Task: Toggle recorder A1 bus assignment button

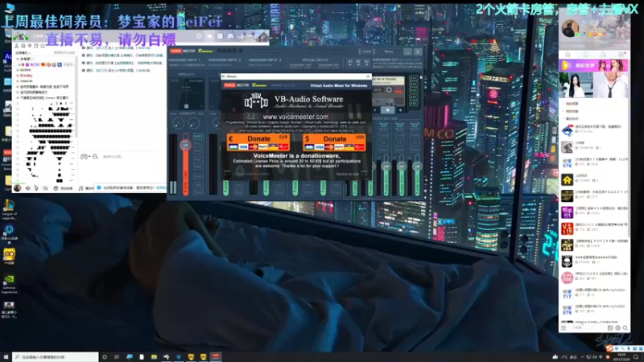Action: 414,78
